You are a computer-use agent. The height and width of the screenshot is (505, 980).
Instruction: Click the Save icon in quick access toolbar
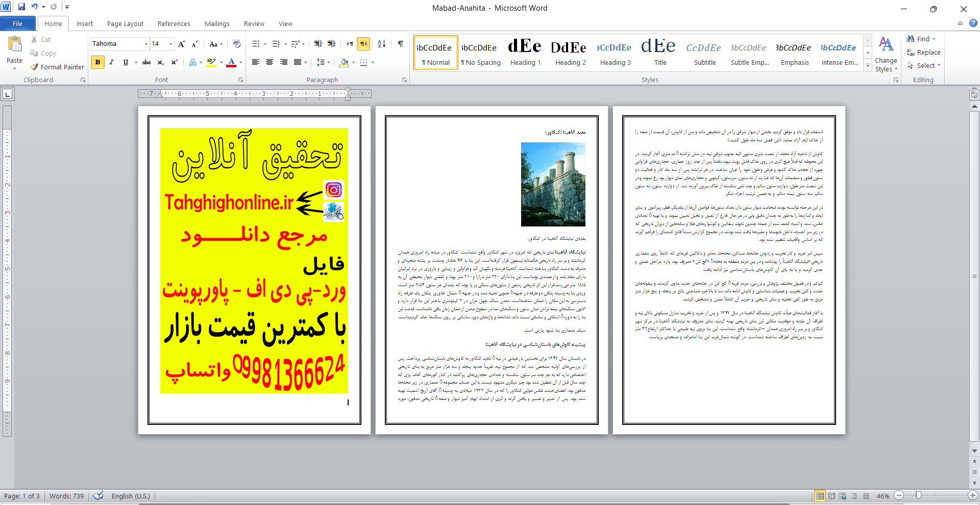click(21, 7)
